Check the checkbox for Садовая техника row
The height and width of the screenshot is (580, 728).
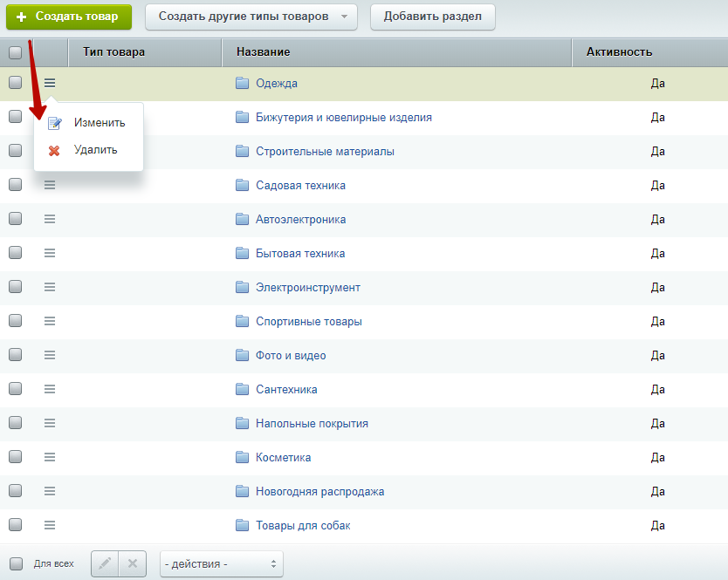[x=16, y=185]
